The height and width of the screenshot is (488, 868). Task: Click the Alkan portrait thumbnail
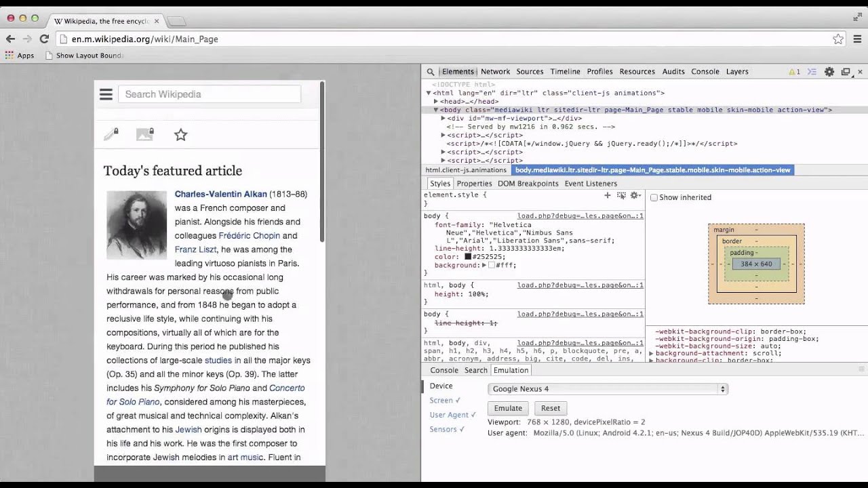pyautogui.click(x=136, y=225)
